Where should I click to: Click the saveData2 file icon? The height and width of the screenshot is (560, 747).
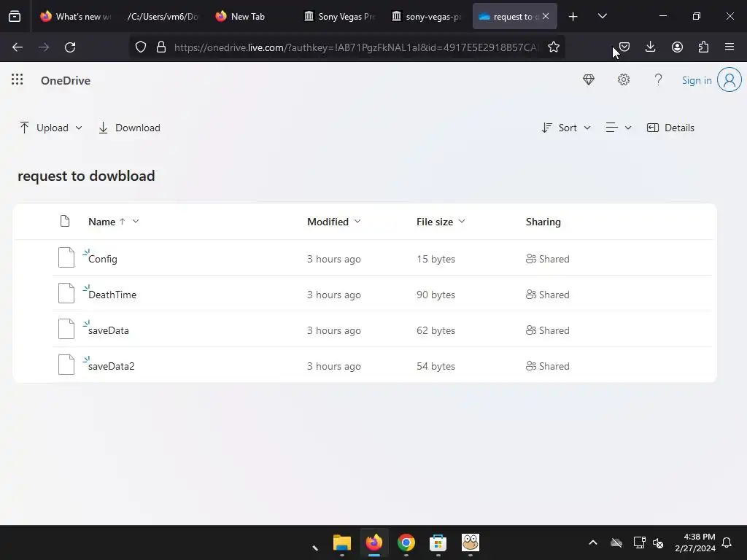(66, 365)
